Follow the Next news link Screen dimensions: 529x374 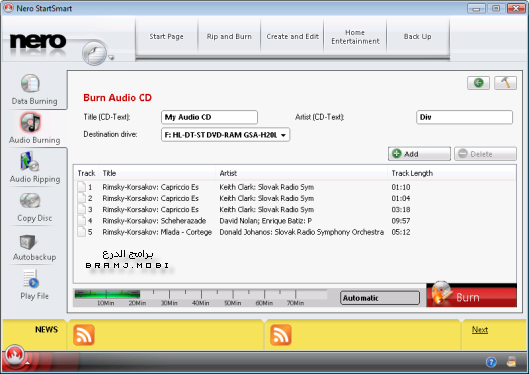coord(480,329)
